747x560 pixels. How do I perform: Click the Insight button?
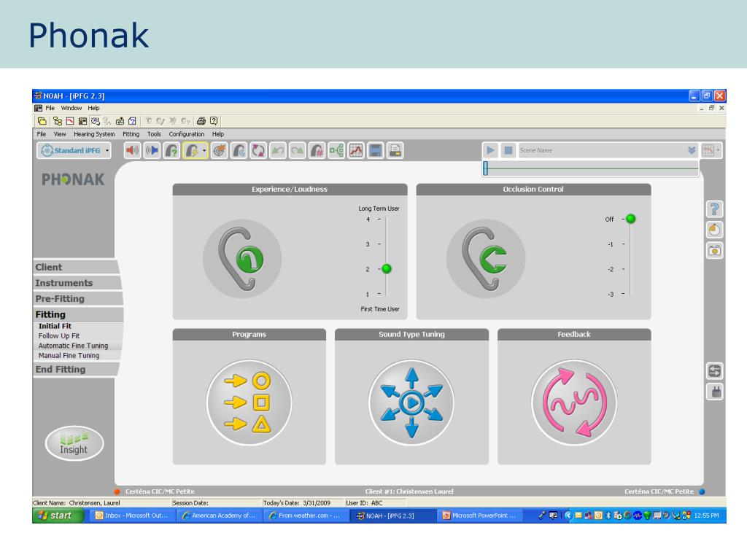point(74,443)
